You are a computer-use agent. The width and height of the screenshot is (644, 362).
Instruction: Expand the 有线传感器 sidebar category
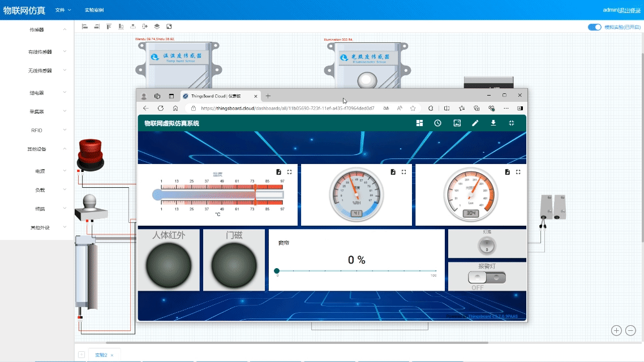pyautogui.click(x=41, y=51)
